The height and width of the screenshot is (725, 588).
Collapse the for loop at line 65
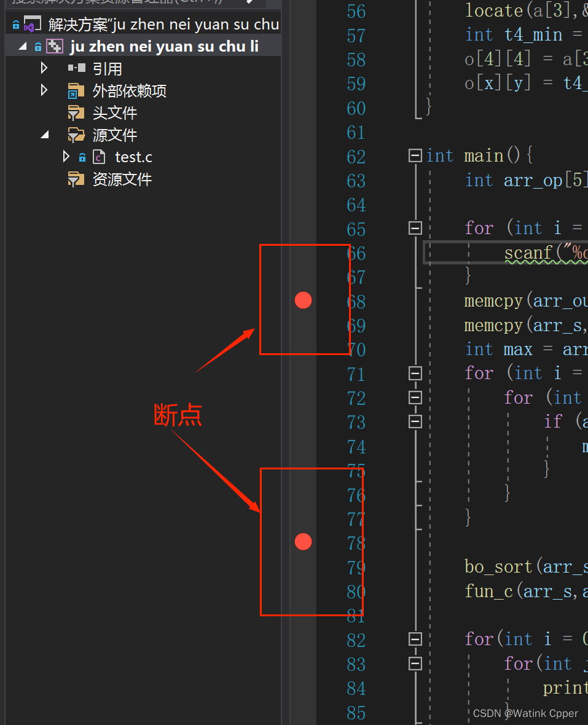(415, 228)
